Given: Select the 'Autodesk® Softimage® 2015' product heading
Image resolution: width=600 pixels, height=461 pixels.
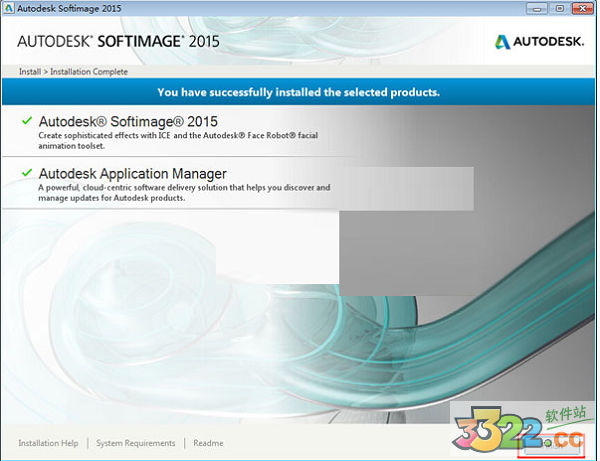Looking at the screenshot, I should tap(128, 122).
